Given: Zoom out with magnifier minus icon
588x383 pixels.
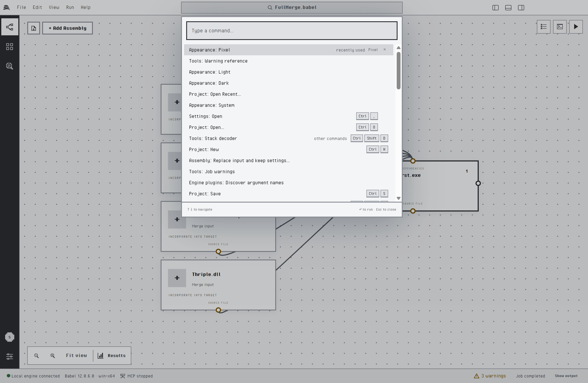Looking at the screenshot, I should coord(37,356).
